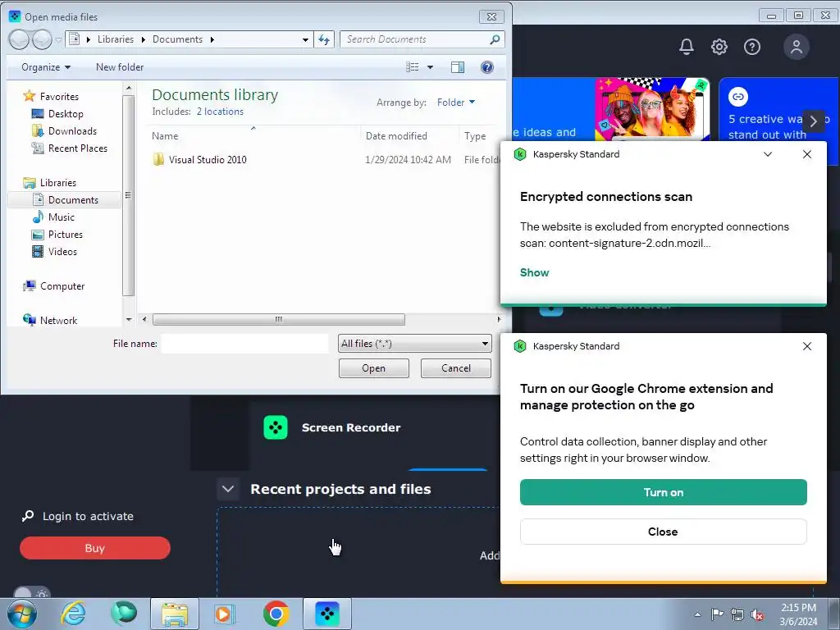
Task: Click the search magnifier in Search Documents
Action: click(495, 39)
